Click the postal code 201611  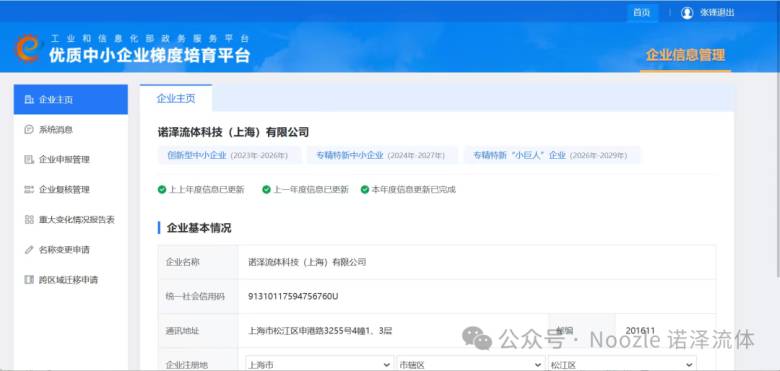[640, 331]
